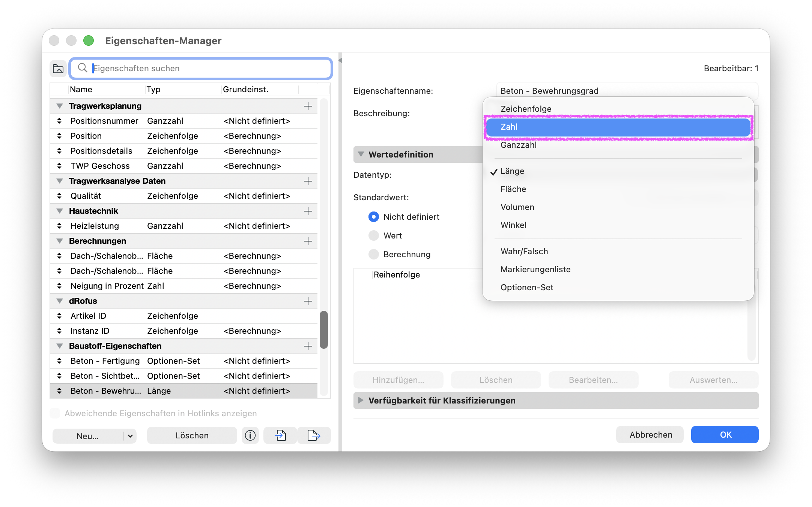Click reorder handle of TWP Geschoss row
The width and height of the screenshot is (812, 507).
[x=59, y=166]
